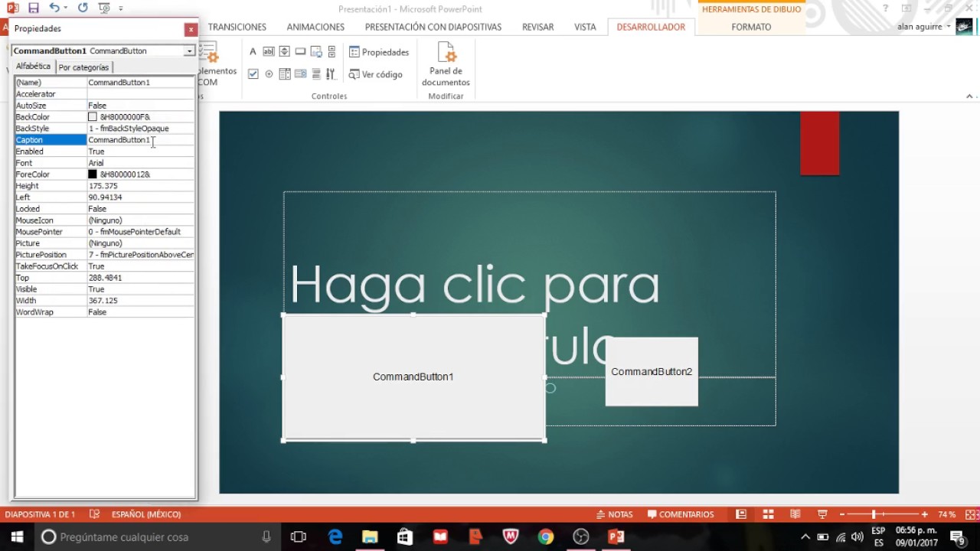Viewport: 980px width, 551px height.
Task: Insert a Scroll Bar control
Action: point(332,51)
